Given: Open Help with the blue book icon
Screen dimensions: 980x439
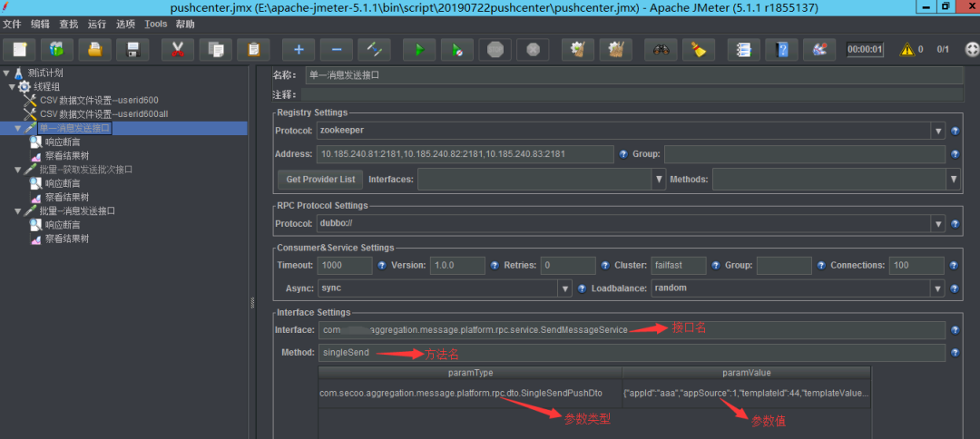Looking at the screenshot, I should (782, 49).
